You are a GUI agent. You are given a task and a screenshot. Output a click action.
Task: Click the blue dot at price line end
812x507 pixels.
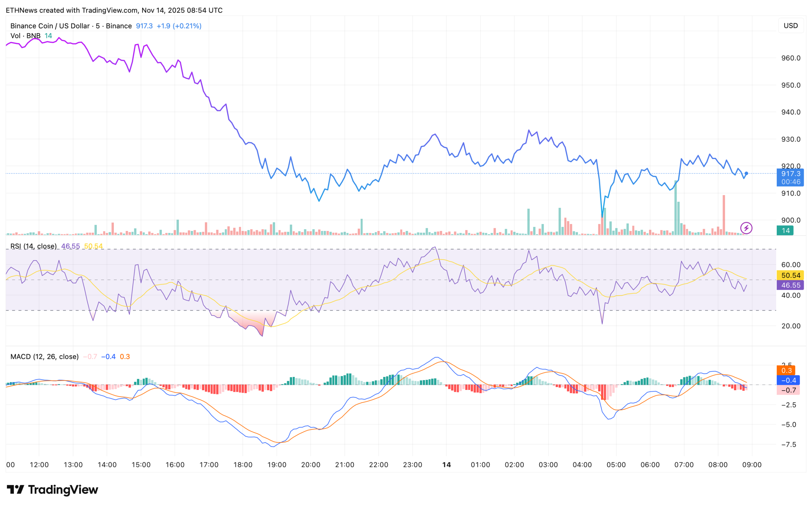[746, 174]
